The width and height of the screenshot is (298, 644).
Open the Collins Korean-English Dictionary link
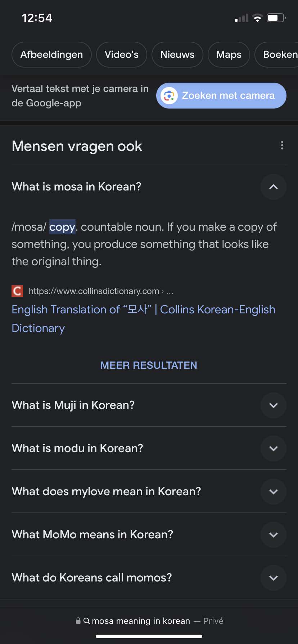point(144,319)
